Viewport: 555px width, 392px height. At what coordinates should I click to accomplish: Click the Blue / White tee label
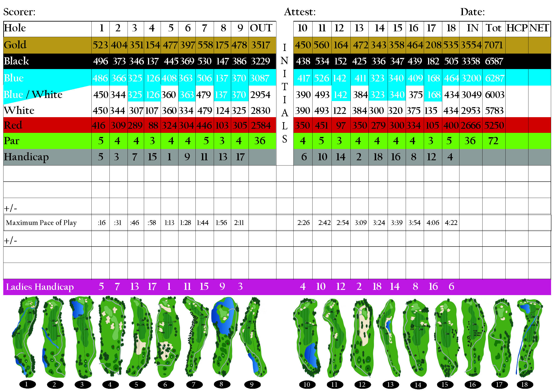pyautogui.click(x=33, y=95)
